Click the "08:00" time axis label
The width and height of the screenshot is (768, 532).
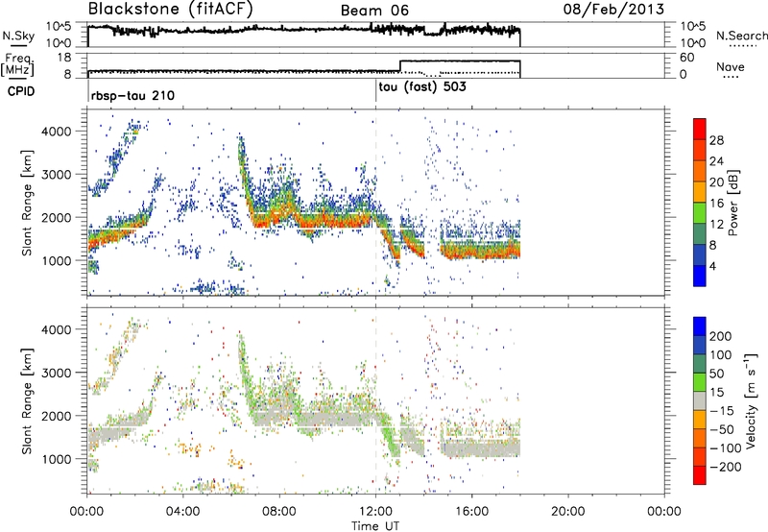click(279, 512)
